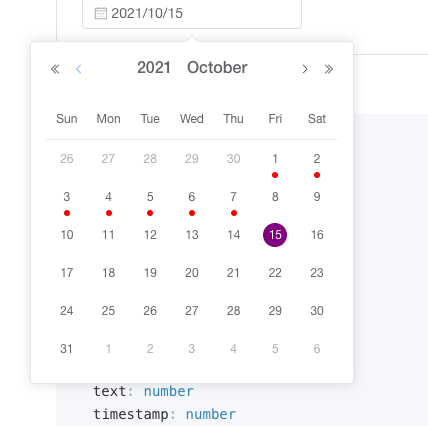Advance to next month arrow
The width and height of the screenshot is (428, 426).
click(305, 69)
